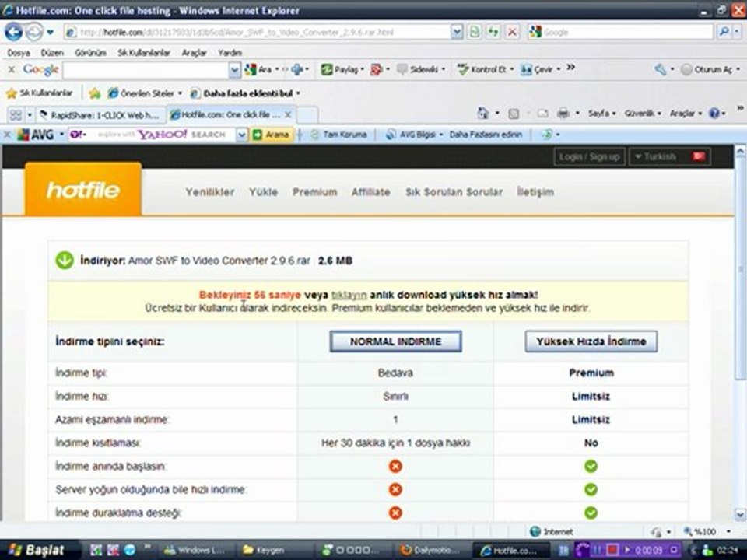
Task: Click the Başlat start button
Action: pos(37,551)
